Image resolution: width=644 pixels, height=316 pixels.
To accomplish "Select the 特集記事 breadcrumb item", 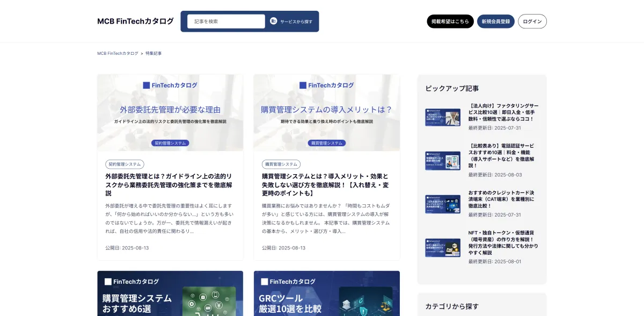I will pos(153,54).
